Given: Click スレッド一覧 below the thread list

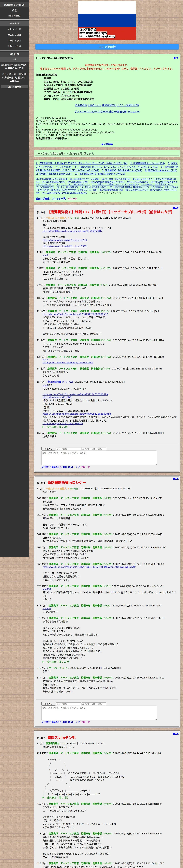Looking at the screenshot, I should 59,198.
